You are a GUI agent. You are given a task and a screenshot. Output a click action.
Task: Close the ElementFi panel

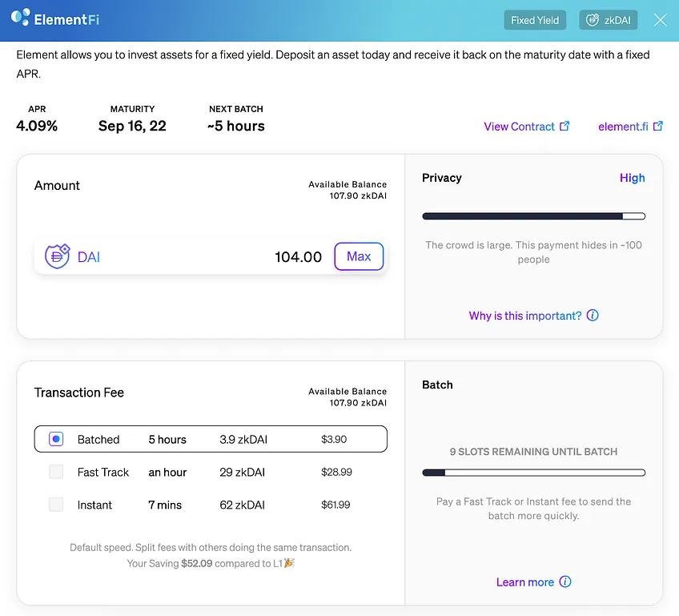[660, 20]
